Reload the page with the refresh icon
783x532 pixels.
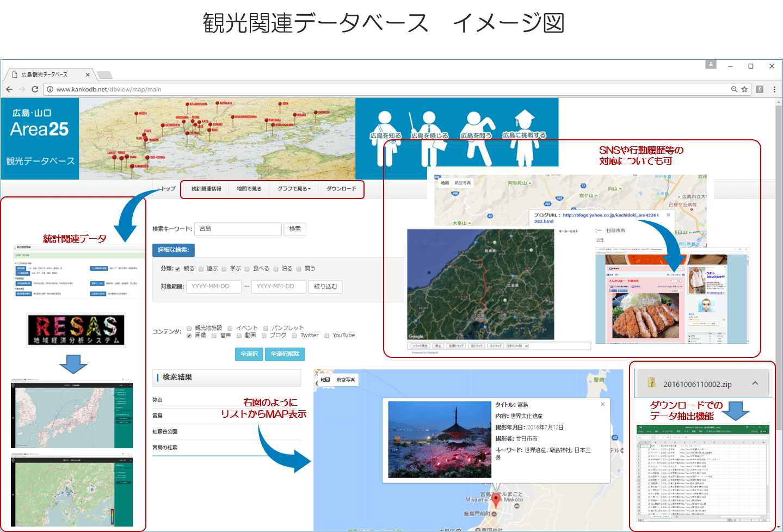pyautogui.click(x=35, y=89)
